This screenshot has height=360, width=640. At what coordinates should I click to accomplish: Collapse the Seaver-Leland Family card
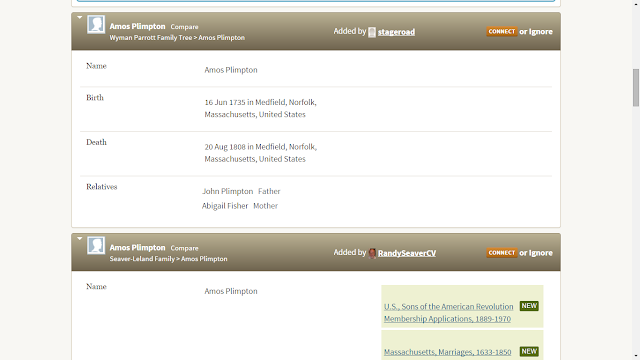click(x=80, y=238)
